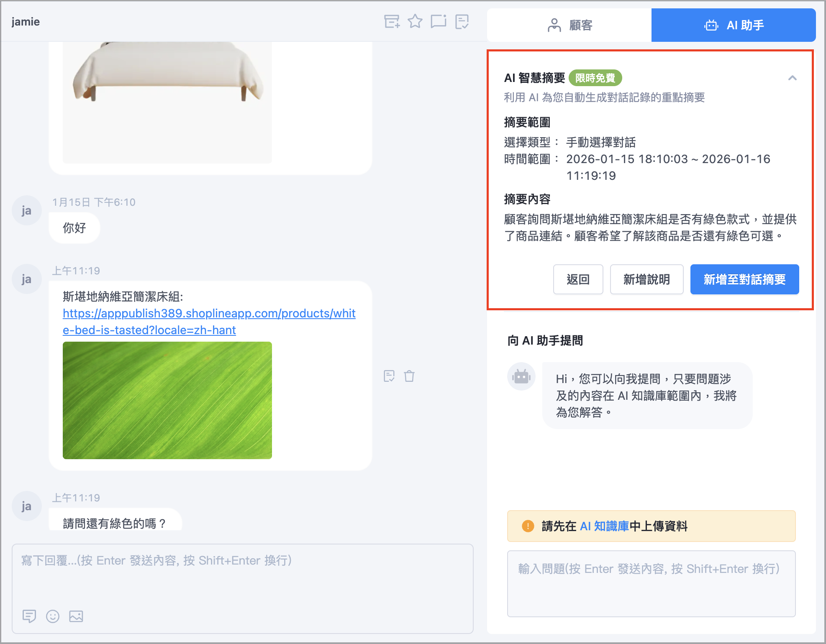Click the archive conversation icon in header

[392, 21]
